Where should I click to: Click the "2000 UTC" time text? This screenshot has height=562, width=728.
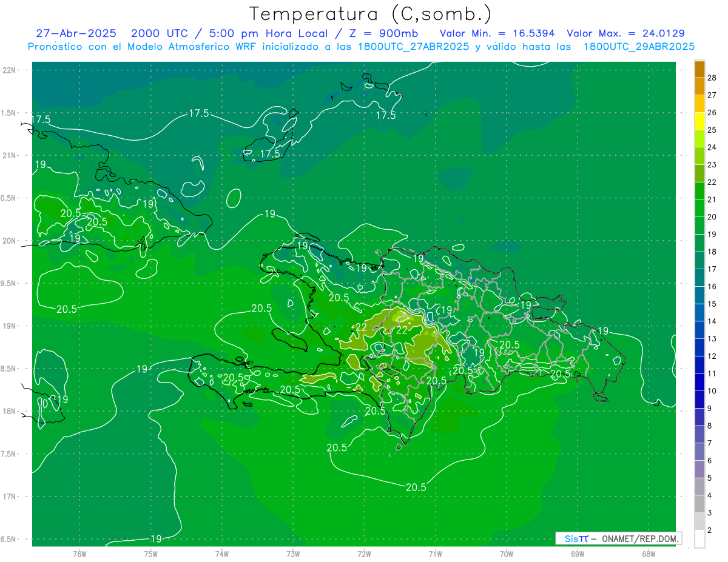click(x=160, y=33)
